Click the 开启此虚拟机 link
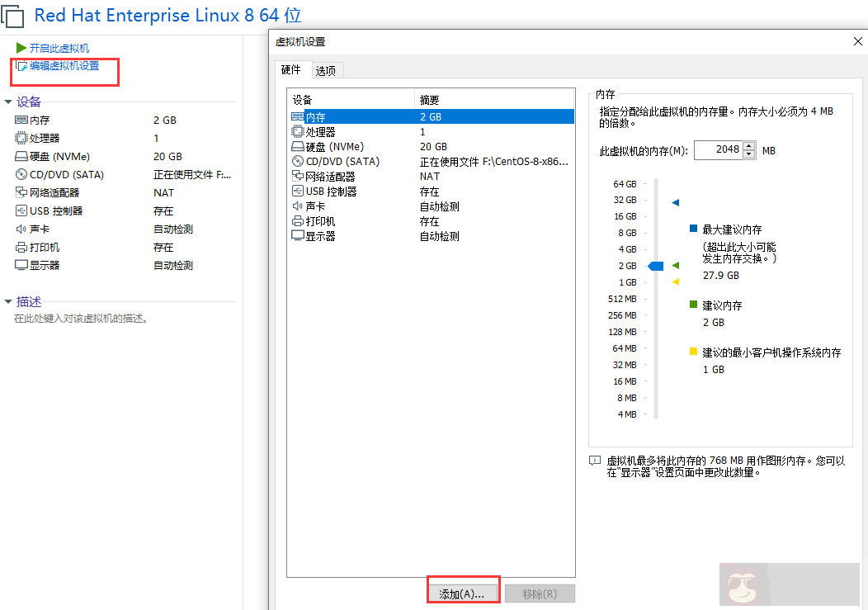Image resolution: width=868 pixels, height=610 pixels. tap(59, 49)
